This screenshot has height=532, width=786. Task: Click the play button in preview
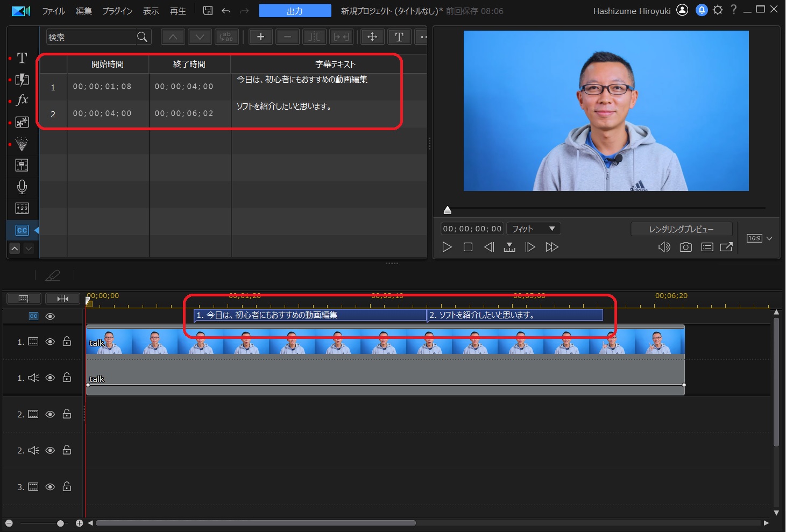tap(447, 247)
